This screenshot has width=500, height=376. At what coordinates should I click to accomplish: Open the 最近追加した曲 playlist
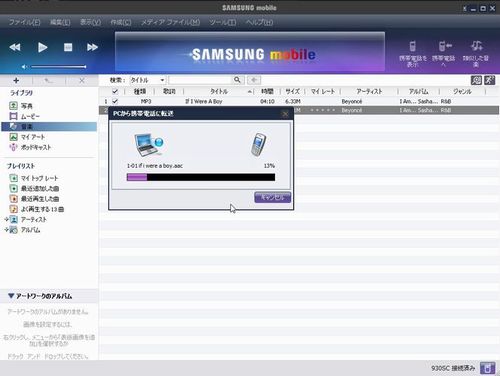click(40, 189)
